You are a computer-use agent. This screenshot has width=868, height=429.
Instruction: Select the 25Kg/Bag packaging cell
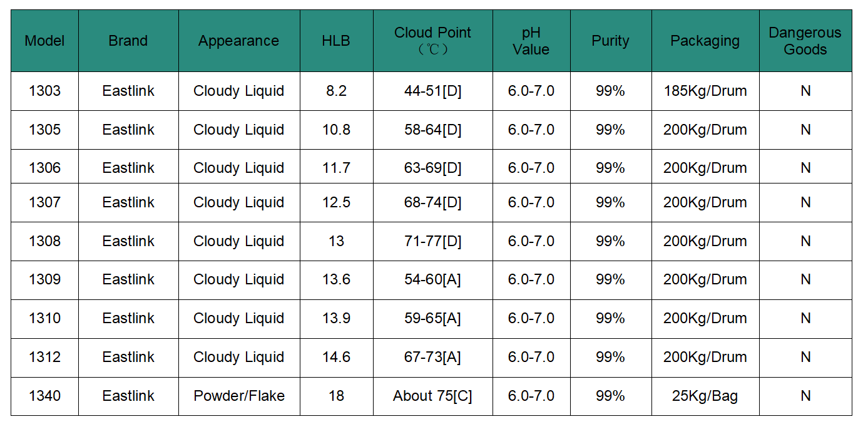tap(705, 396)
